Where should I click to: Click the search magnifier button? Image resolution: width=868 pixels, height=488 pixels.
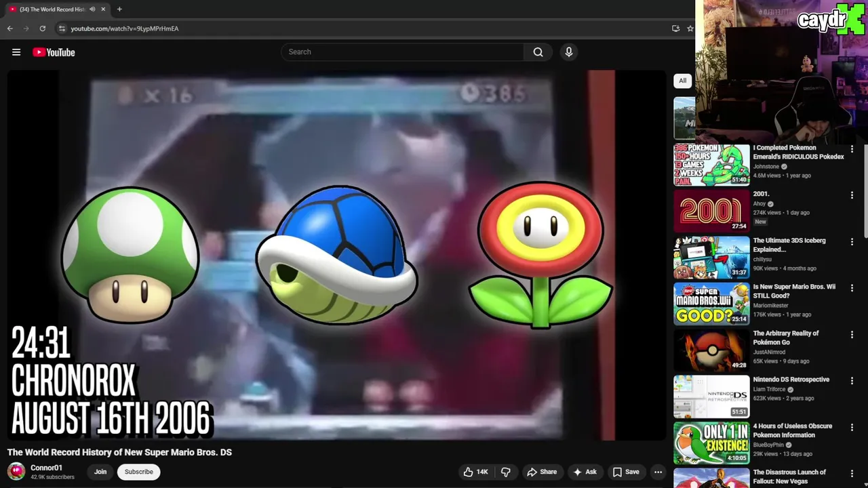(538, 52)
